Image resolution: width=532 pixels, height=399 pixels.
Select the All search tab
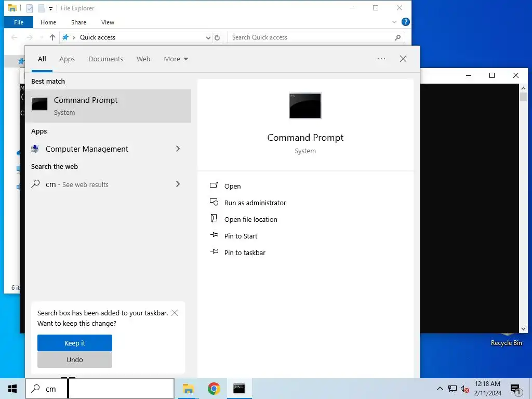[x=42, y=59]
